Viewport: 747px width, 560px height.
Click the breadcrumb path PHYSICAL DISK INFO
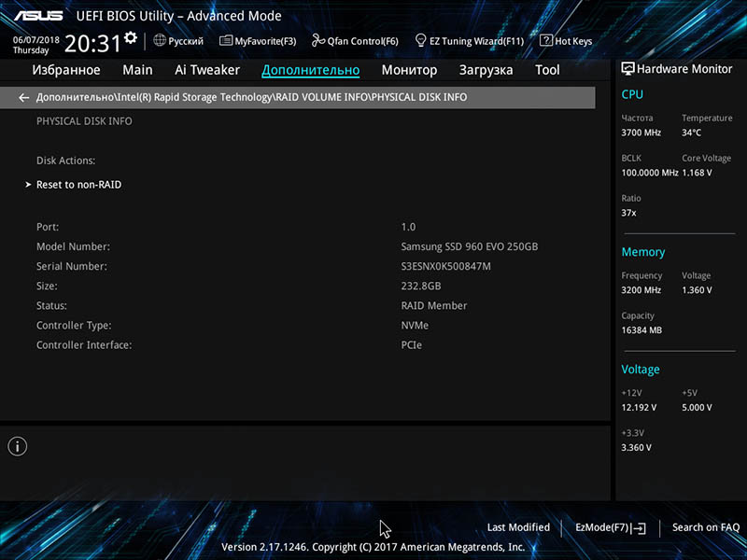tap(419, 97)
